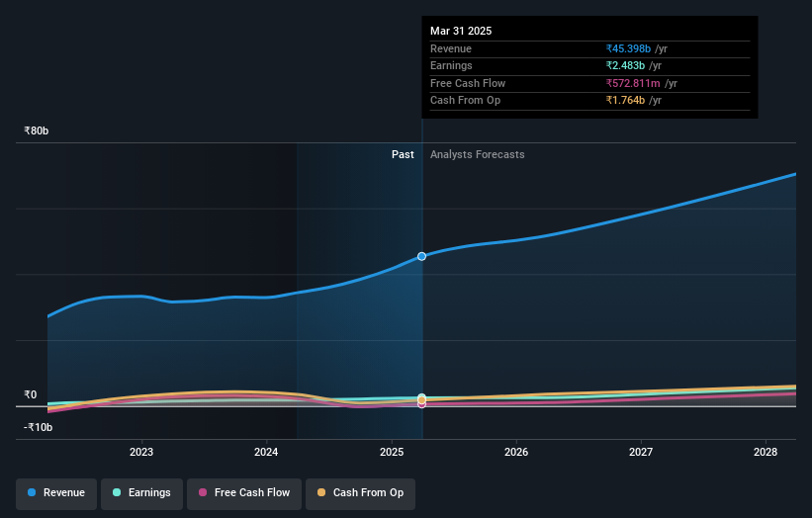Screen dimensions: 812x518
Task: Click the ₹0 y-axis label
Action: click(x=31, y=394)
